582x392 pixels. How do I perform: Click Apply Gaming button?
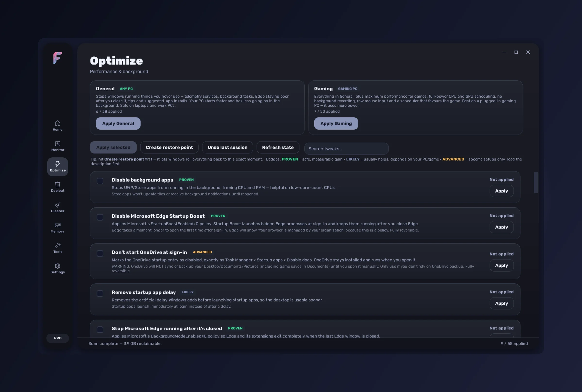pyautogui.click(x=336, y=124)
